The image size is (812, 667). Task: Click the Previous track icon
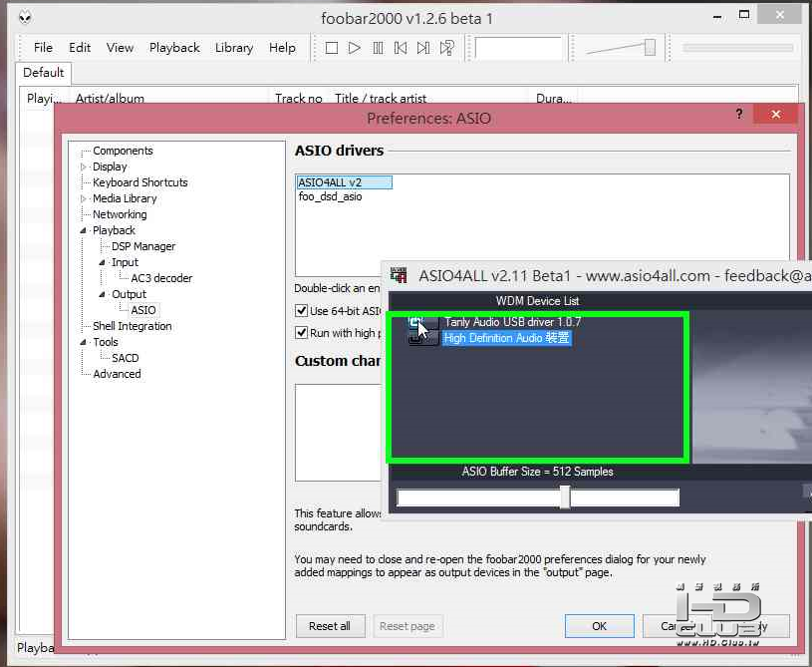pyautogui.click(x=401, y=48)
